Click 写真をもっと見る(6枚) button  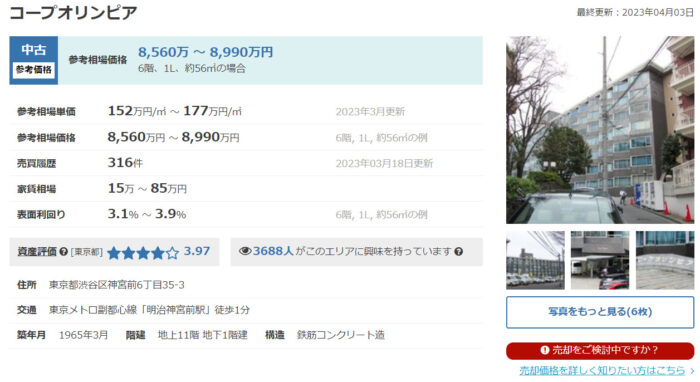click(600, 312)
